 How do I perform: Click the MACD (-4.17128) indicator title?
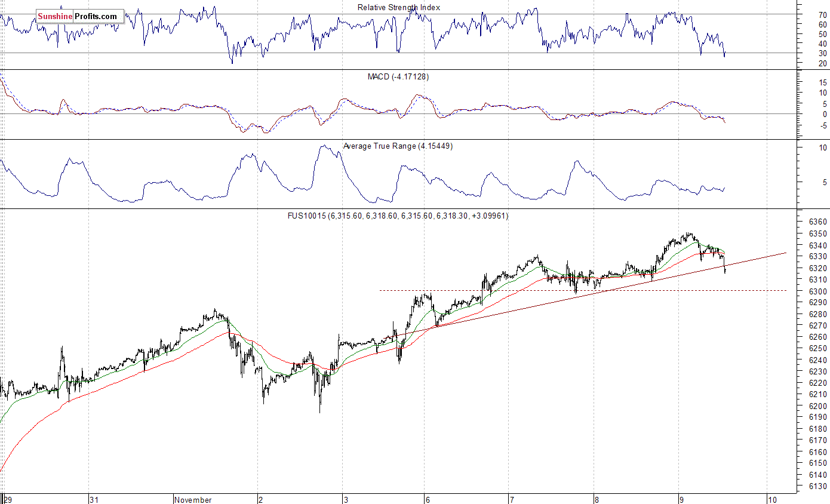pos(398,77)
